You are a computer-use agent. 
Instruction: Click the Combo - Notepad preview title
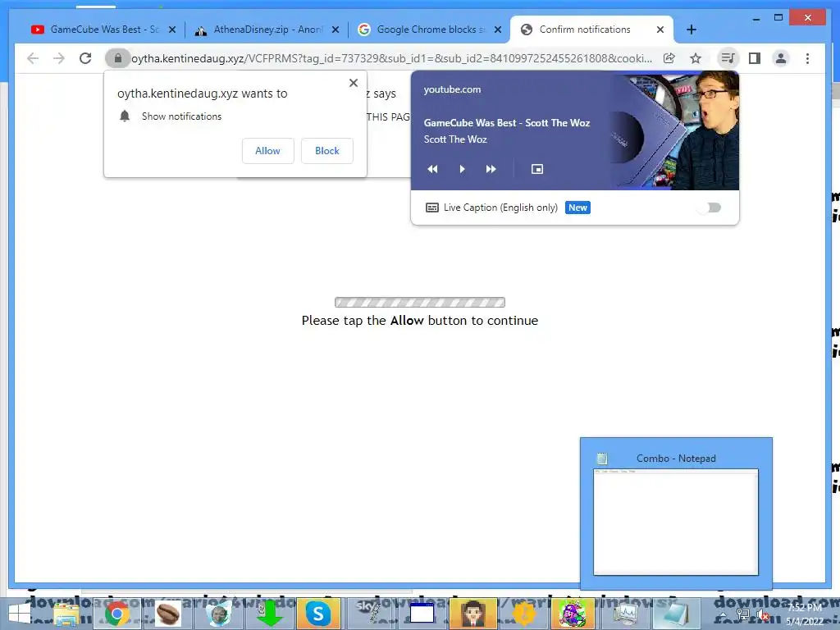[x=676, y=459]
